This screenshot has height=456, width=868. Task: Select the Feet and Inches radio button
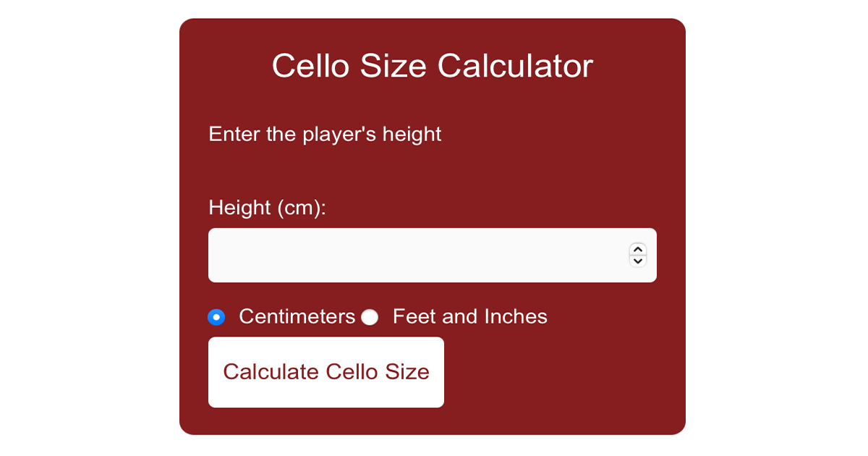370,317
